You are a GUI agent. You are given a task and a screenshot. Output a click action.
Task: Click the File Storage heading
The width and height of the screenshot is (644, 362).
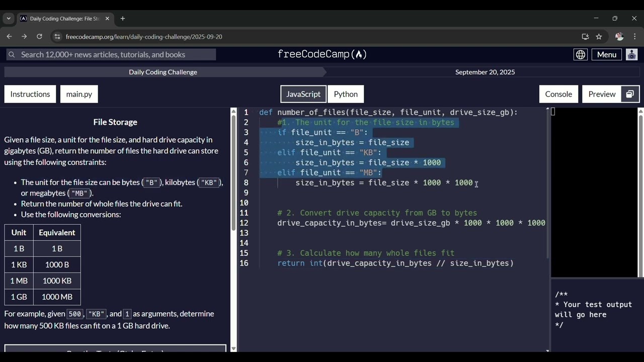coord(115,122)
